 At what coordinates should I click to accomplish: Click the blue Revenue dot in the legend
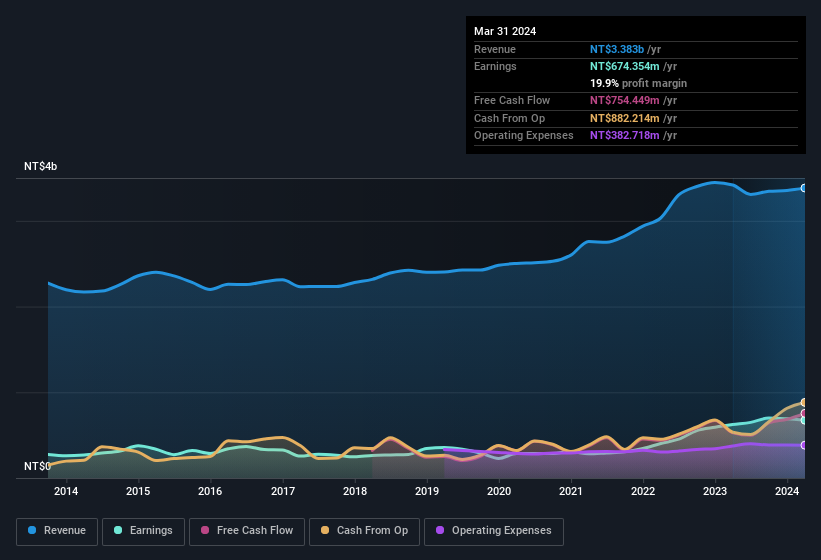pos(33,531)
